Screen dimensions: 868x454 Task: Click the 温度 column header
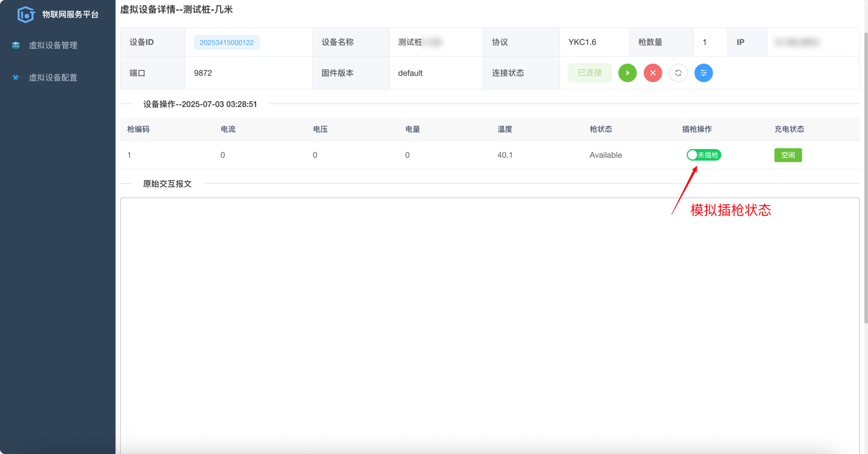(x=505, y=129)
